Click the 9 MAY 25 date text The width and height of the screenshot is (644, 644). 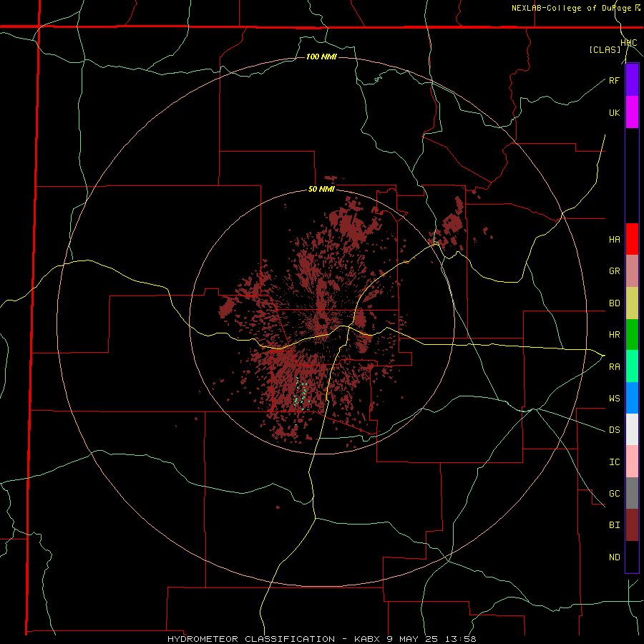pyautogui.click(x=412, y=639)
